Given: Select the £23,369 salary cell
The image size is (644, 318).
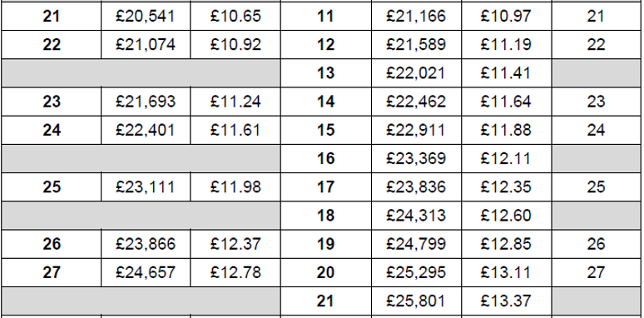Looking at the screenshot, I should (416, 159).
